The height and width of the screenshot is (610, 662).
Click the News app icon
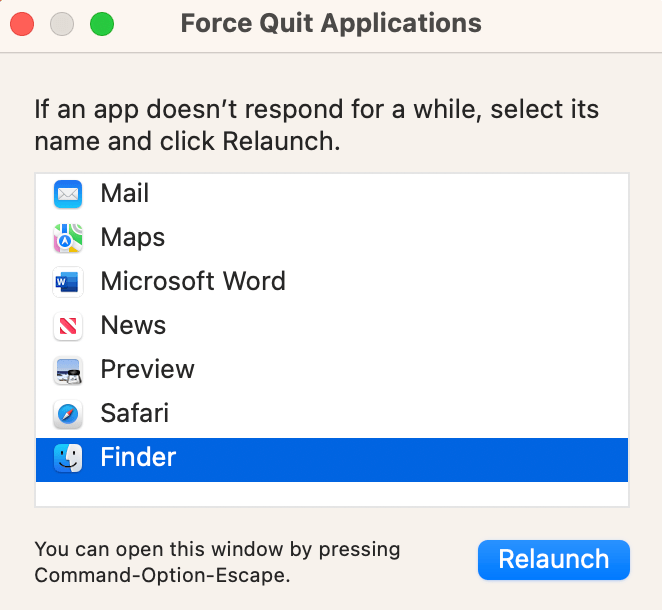(x=68, y=326)
